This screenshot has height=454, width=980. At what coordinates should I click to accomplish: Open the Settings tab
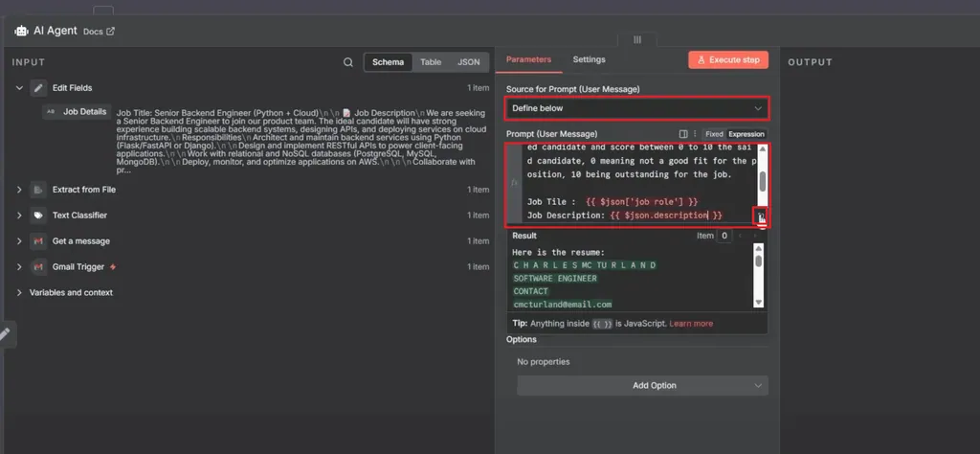click(x=589, y=59)
